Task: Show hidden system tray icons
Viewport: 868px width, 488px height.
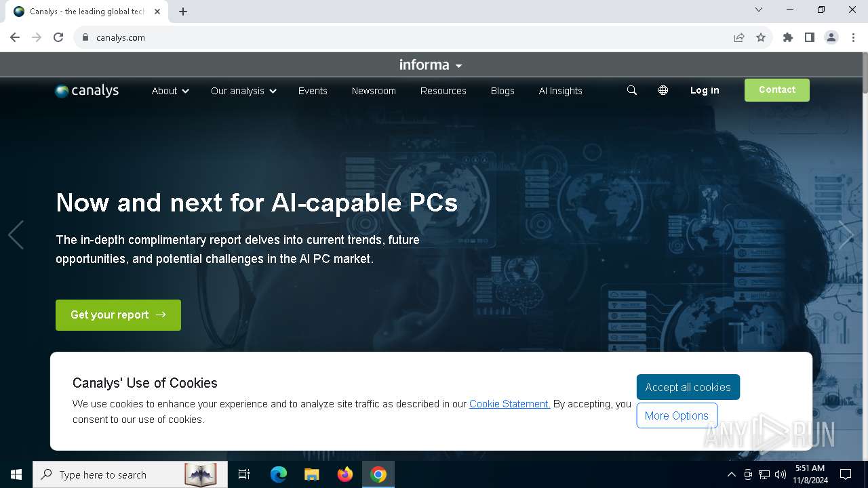Action: pyautogui.click(x=731, y=474)
